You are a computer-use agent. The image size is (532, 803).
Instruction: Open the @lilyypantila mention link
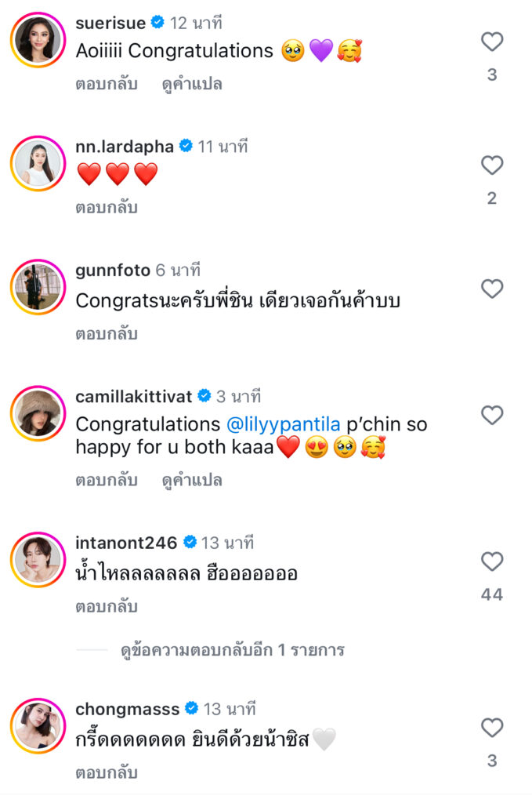coord(283,424)
